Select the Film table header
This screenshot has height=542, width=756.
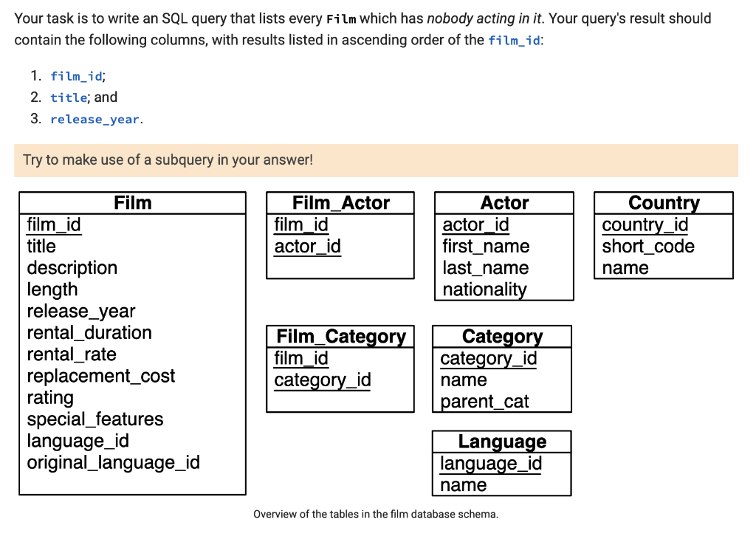(131, 202)
